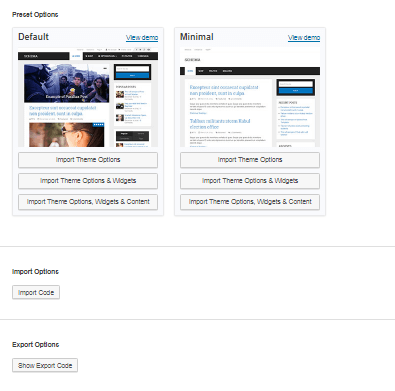Open the Default preset View demo link
The width and height of the screenshot is (395, 391).
(x=142, y=38)
